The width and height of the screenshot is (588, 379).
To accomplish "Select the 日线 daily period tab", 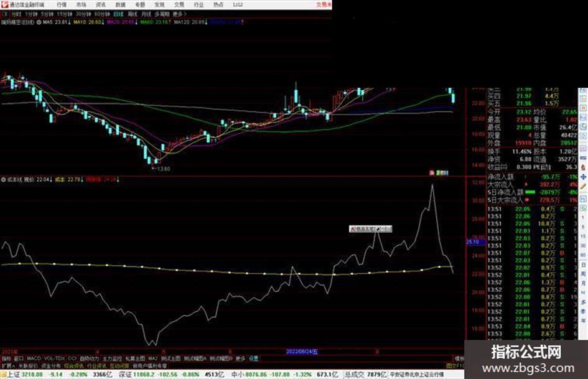I will pos(118,14).
